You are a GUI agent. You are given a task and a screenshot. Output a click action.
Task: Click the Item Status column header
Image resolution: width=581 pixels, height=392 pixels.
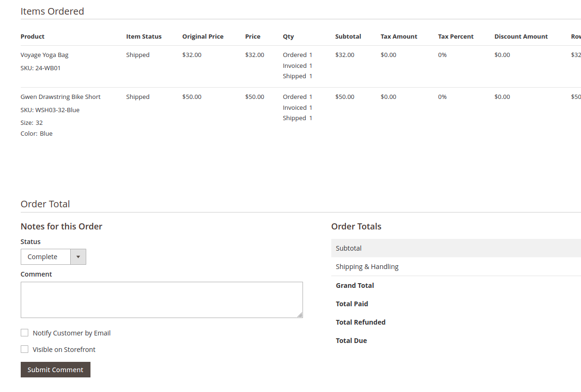point(144,36)
